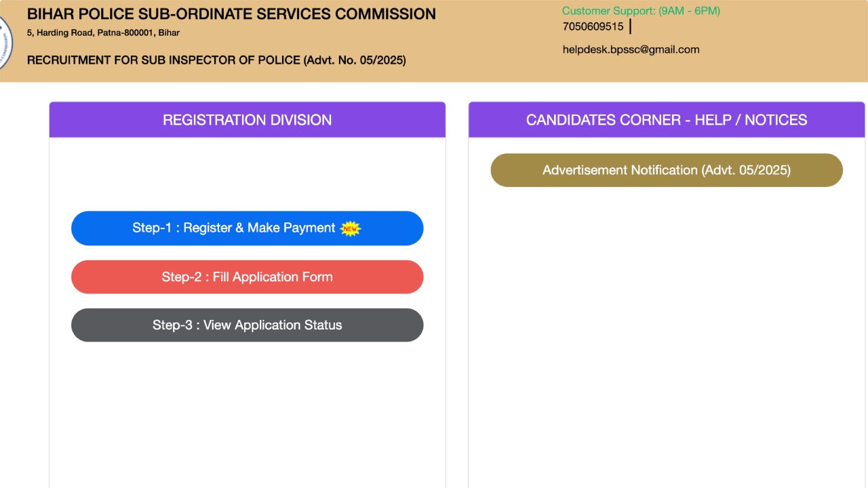The image size is (868, 488).
Task: Click the empty tan banner area between title and support
Action: (495, 41)
